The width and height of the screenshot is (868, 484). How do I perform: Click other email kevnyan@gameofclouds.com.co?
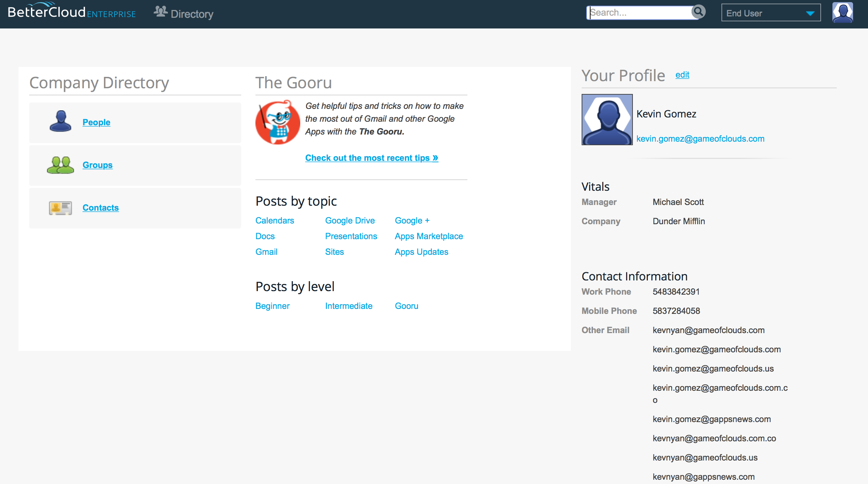point(714,438)
